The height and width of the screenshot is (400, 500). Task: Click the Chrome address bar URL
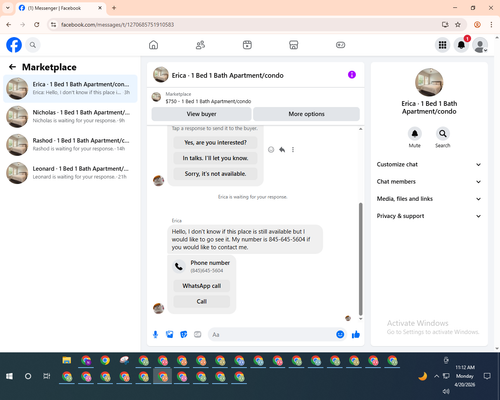[x=117, y=25]
